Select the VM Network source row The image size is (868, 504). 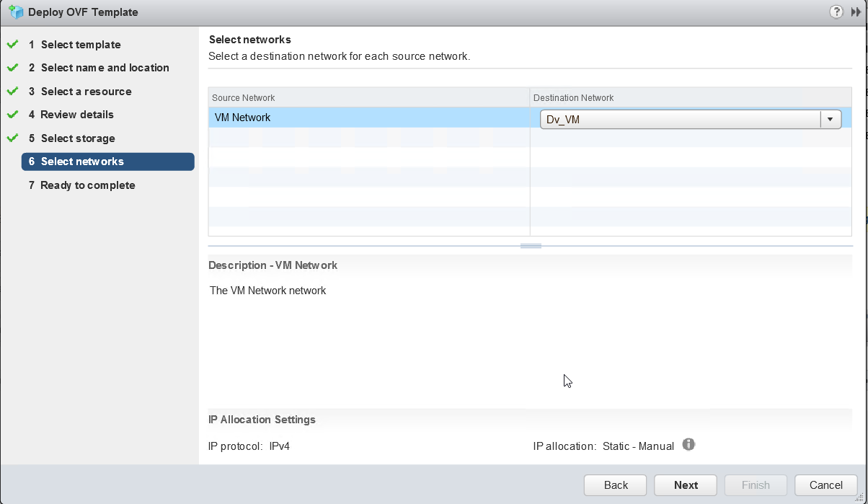[x=368, y=118]
